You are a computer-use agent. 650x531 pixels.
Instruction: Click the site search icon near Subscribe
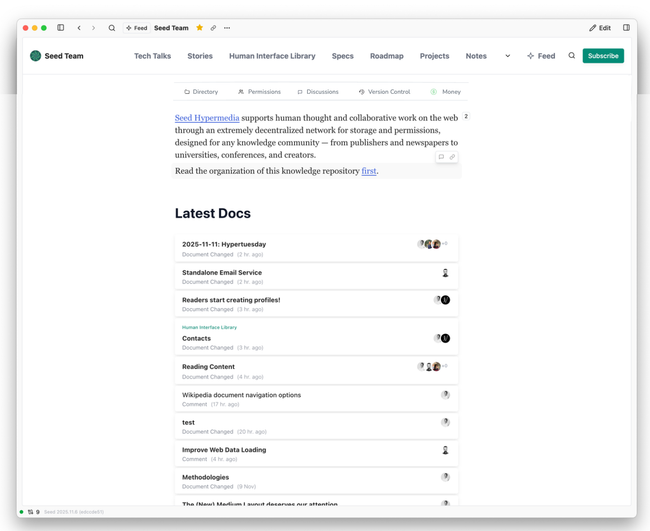(572, 56)
